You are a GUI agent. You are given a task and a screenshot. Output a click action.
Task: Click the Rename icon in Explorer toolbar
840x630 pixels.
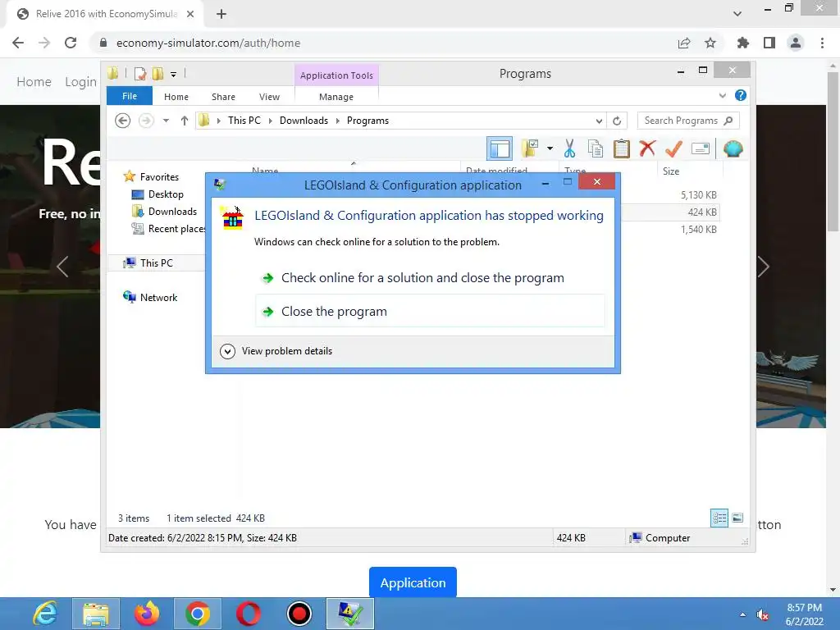coord(701,148)
